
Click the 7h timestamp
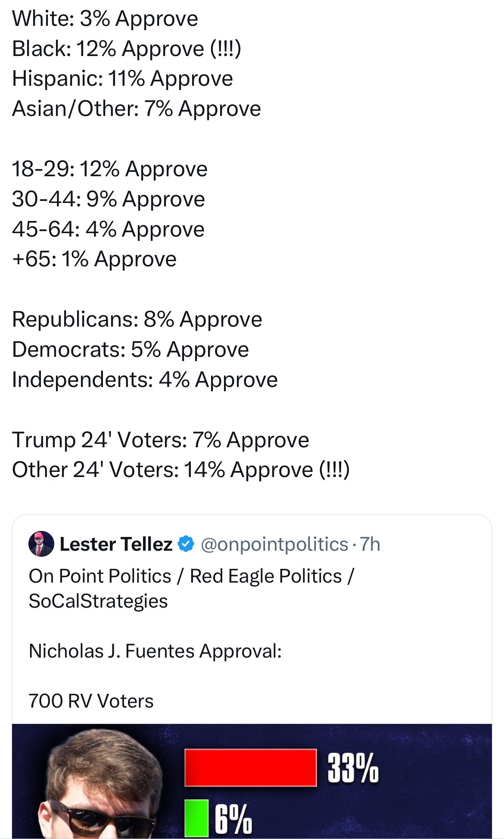(370, 544)
